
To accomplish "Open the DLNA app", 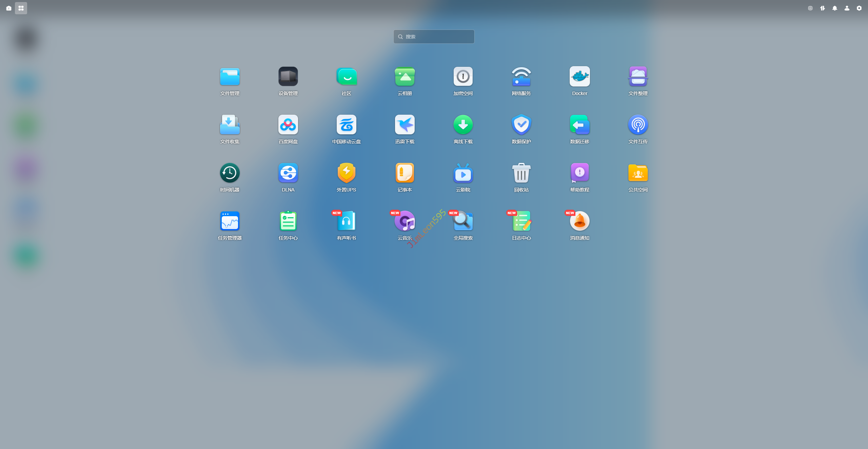I will (288, 173).
